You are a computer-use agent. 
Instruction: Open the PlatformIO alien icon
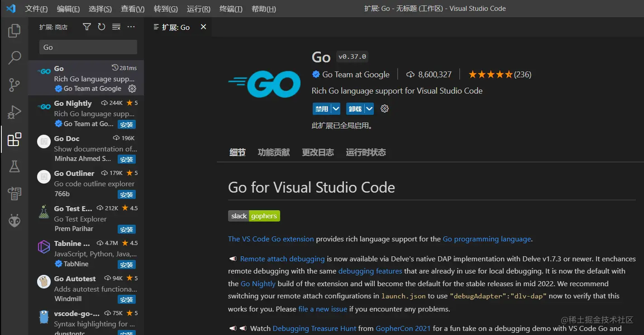pos(14,221)
